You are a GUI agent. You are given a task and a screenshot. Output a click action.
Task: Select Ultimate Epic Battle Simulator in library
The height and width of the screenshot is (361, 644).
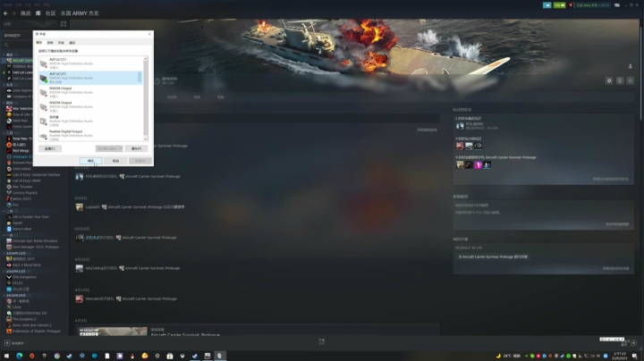coord(35,240)
